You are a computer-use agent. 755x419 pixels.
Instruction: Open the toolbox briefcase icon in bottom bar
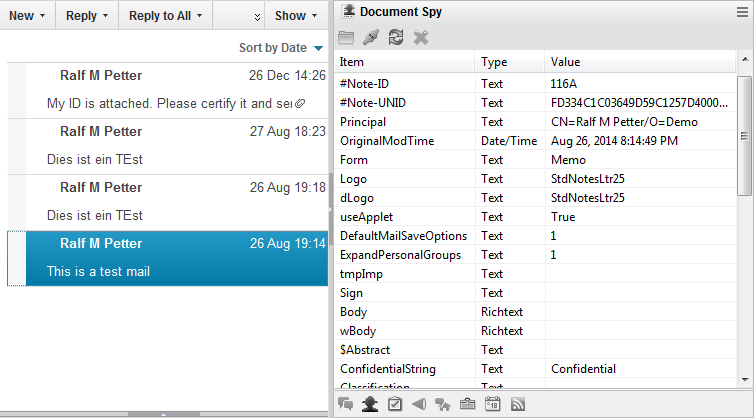(x=467, y=404)
